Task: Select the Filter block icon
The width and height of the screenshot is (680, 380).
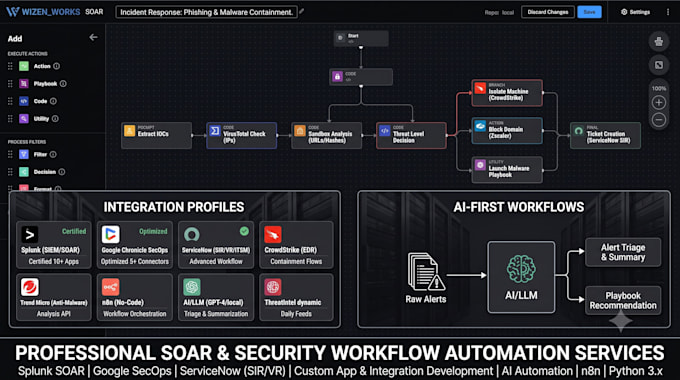Action: (x=24, y=154)
